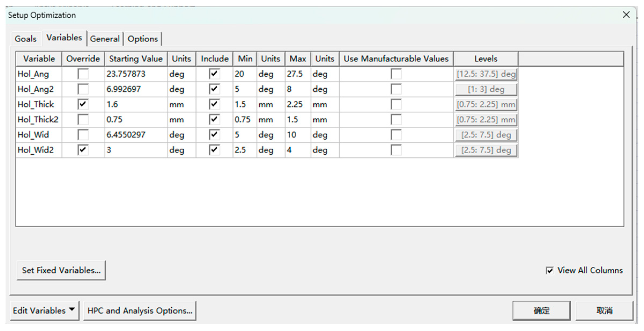Edit Max value of Hol_Wid

click(297, 135)
